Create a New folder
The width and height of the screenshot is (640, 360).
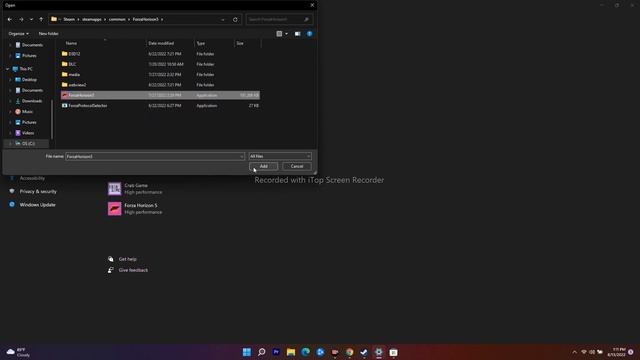point(49,33)
